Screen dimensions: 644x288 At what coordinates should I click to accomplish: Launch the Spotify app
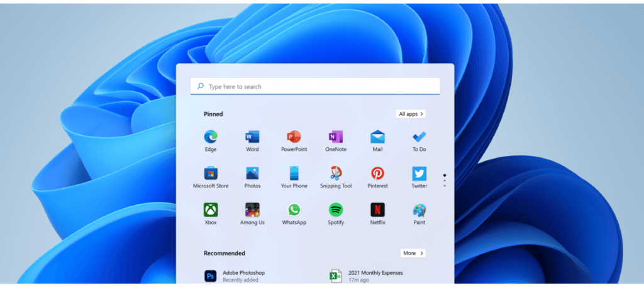(336, 209)
